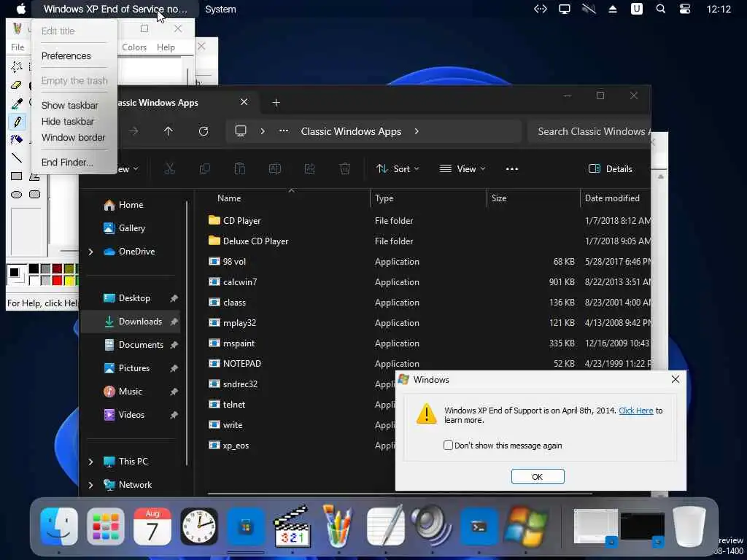Open the Clock app in the dock
747x560 pixels.
199,526
